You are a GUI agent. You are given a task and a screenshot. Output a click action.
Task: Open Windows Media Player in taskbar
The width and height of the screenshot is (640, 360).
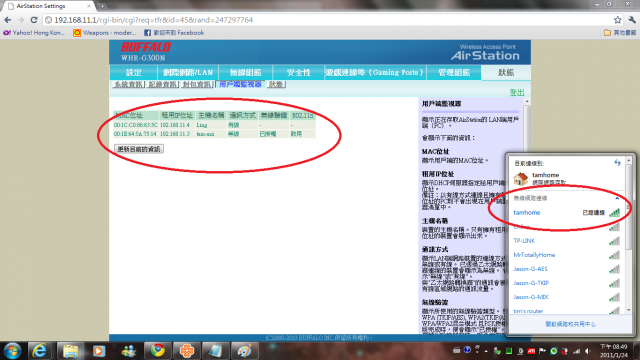[99, 351]
